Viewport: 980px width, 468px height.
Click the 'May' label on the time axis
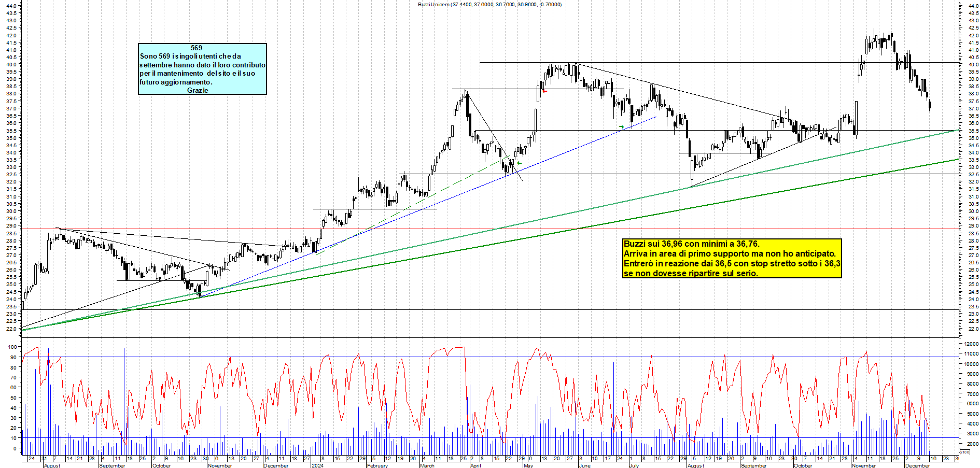click(528, 465)
